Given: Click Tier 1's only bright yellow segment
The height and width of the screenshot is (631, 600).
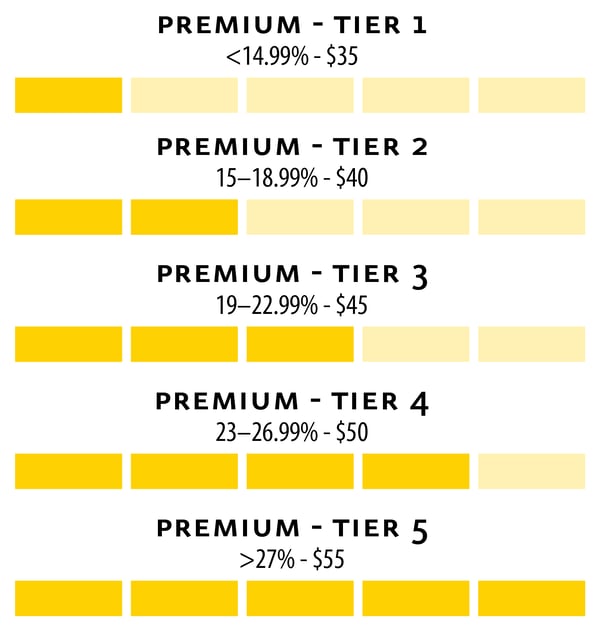Looking at the screenshot, I should [x=69, y=95].
